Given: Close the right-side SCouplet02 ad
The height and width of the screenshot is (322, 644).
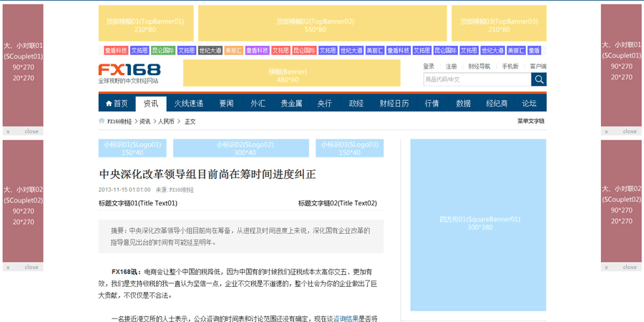Looking at the screenshot, I should (x=629, y=267).
